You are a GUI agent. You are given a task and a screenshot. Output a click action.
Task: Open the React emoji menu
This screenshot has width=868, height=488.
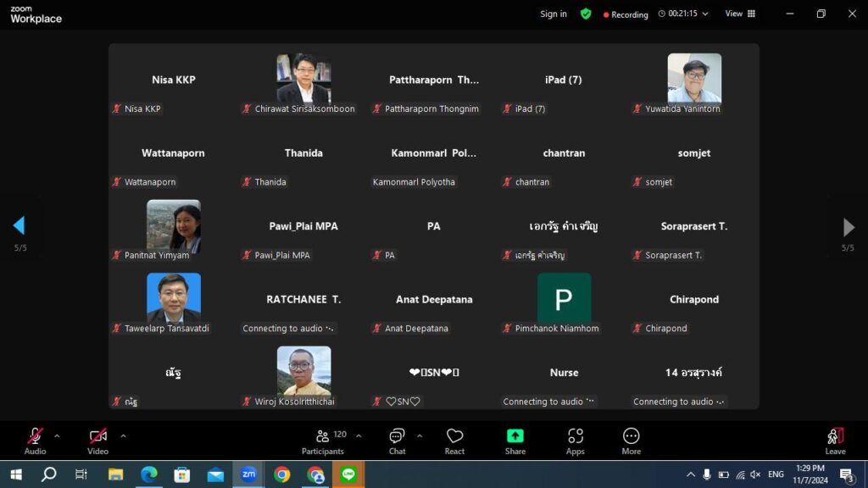454,441
